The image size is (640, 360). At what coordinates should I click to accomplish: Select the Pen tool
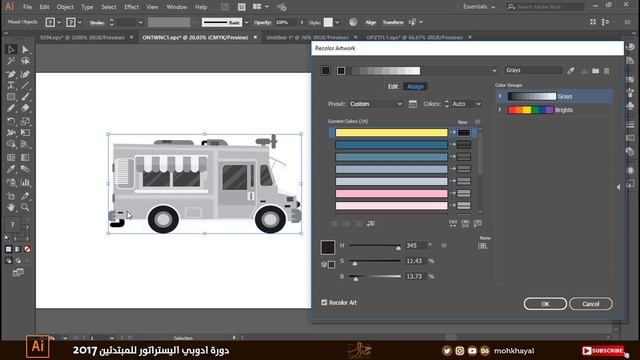pyautogui.click(x=11, y=74)
